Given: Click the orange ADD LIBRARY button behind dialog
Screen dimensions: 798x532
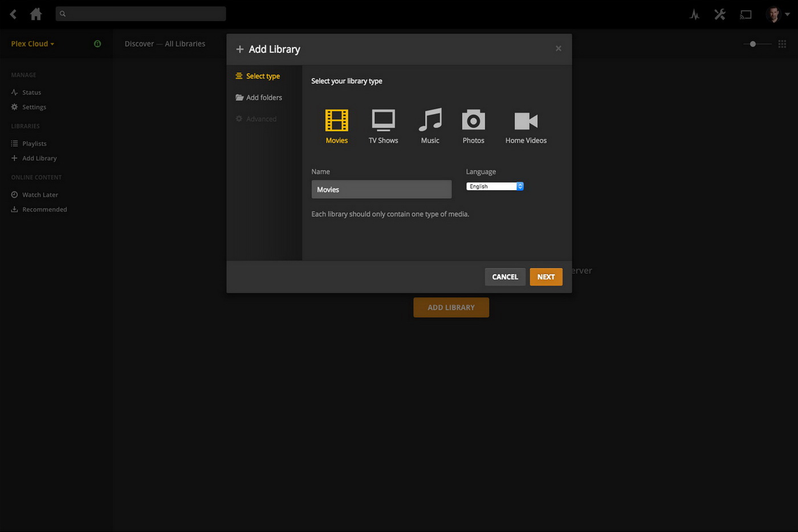Looking at the screenshot, I should (x=451, y=308).
